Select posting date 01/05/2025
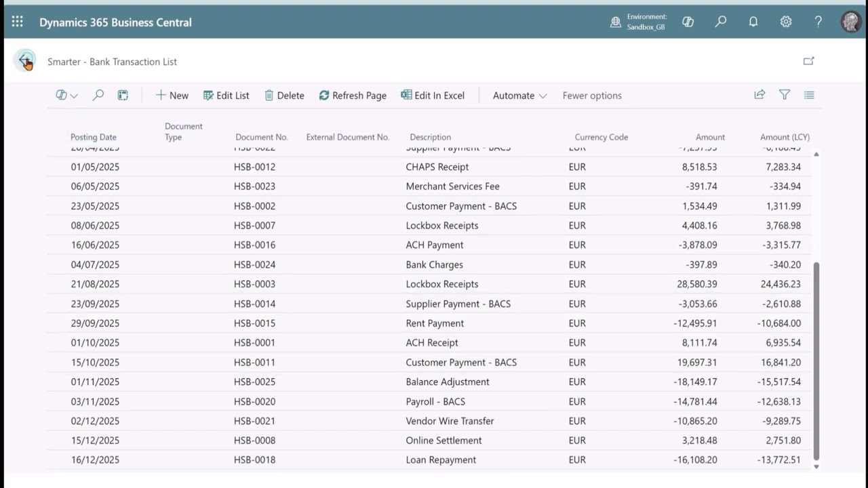The height and width of the screenshot is (488, 868). tap(95, 167)
